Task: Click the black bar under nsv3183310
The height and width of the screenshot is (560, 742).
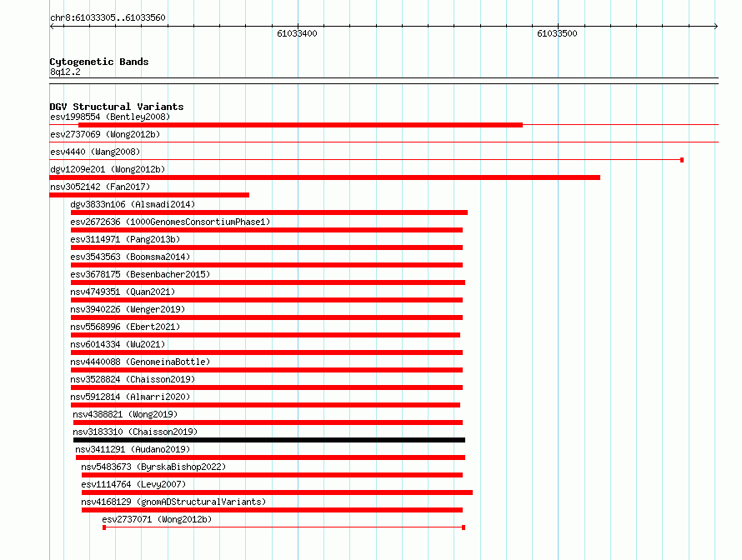Action: coord(268,440)
